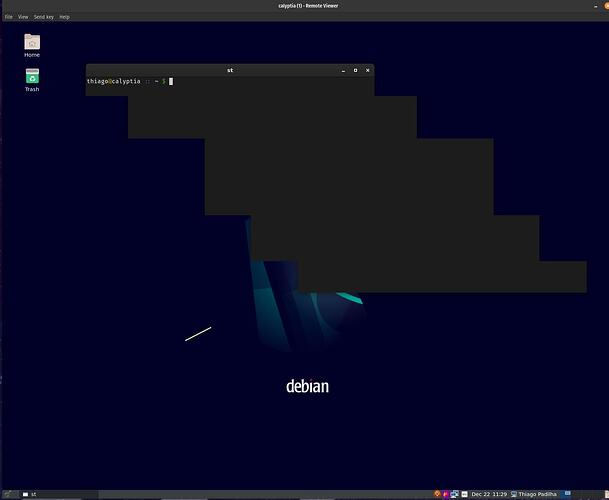Click the applications menu icon in taskbar

click(x=8, y=494)
